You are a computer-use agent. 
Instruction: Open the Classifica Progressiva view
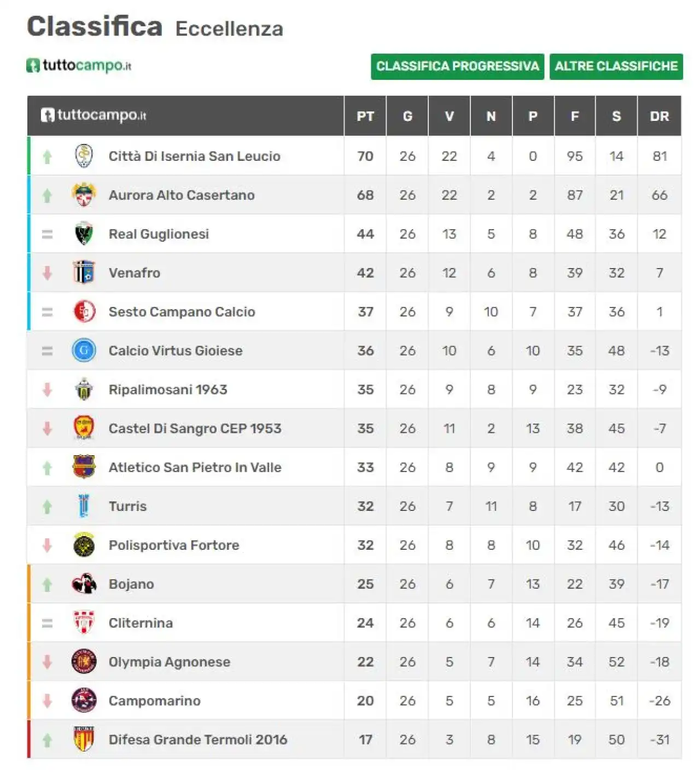click(x=457, y=66)
